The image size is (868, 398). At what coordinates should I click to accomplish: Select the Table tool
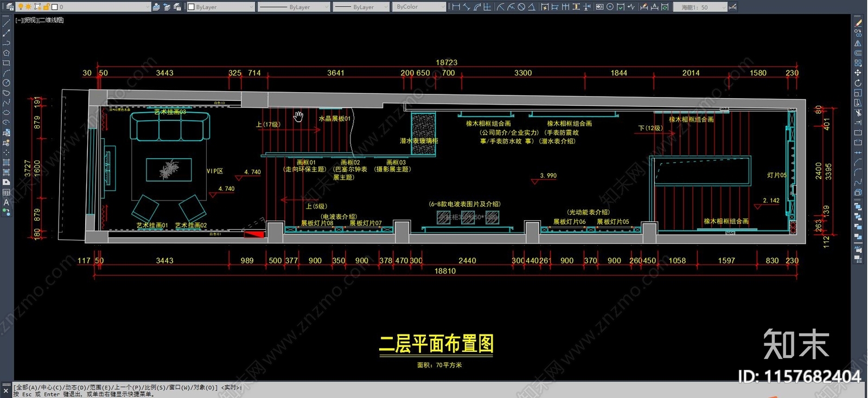point(7,192)
